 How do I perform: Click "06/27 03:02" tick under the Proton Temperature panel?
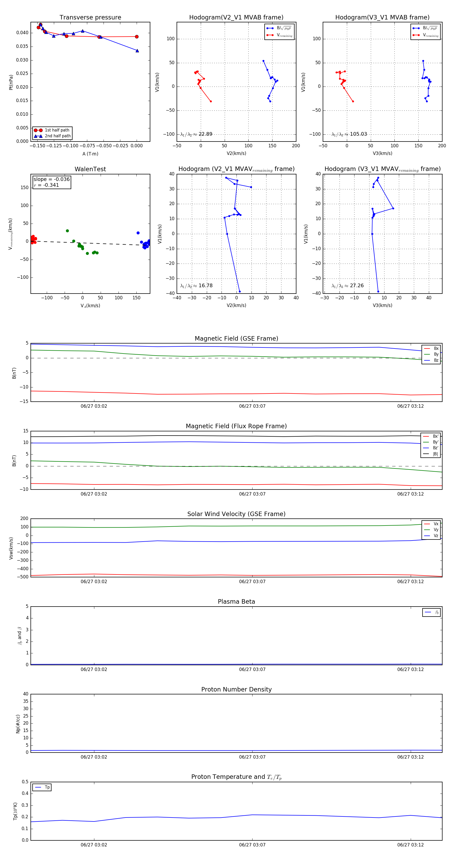[94, 845]
